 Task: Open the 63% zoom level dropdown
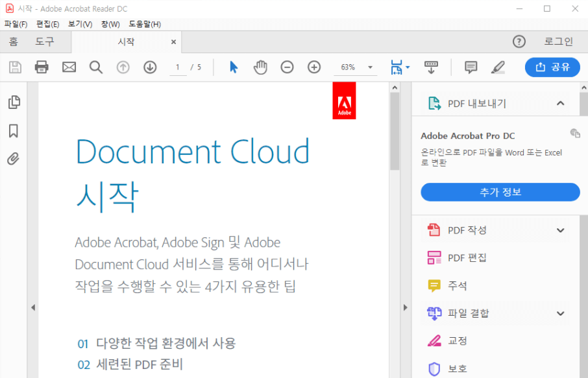coord(355,67)
